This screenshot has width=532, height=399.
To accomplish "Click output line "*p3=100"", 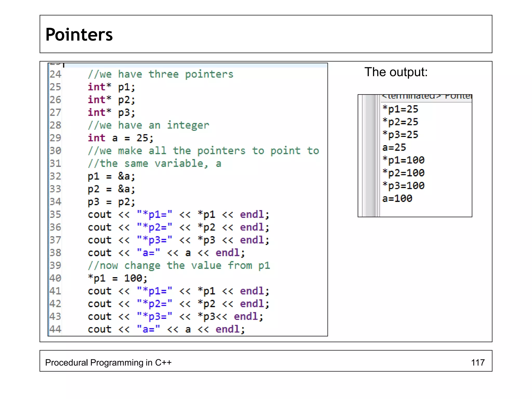I will 403,185.
